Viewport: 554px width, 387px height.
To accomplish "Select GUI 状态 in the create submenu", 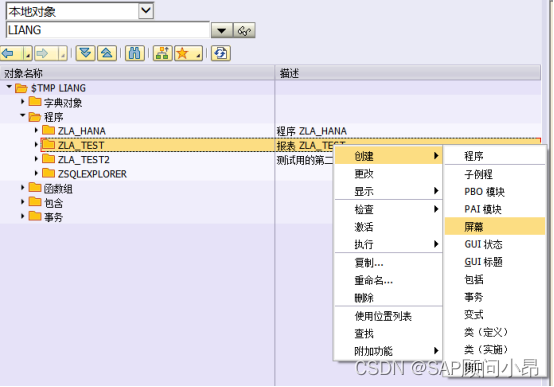I will pyautogui.click(x=495, y=244).
